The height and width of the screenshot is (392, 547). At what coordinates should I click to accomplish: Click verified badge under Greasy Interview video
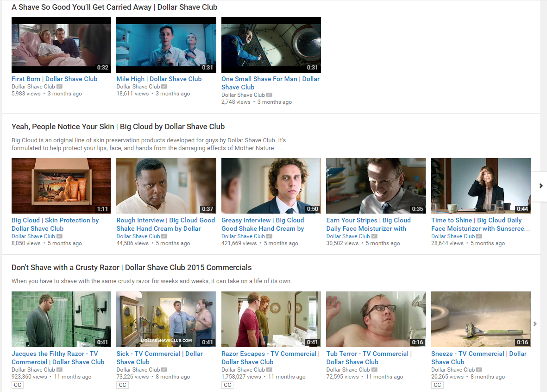tap(269, 236)
